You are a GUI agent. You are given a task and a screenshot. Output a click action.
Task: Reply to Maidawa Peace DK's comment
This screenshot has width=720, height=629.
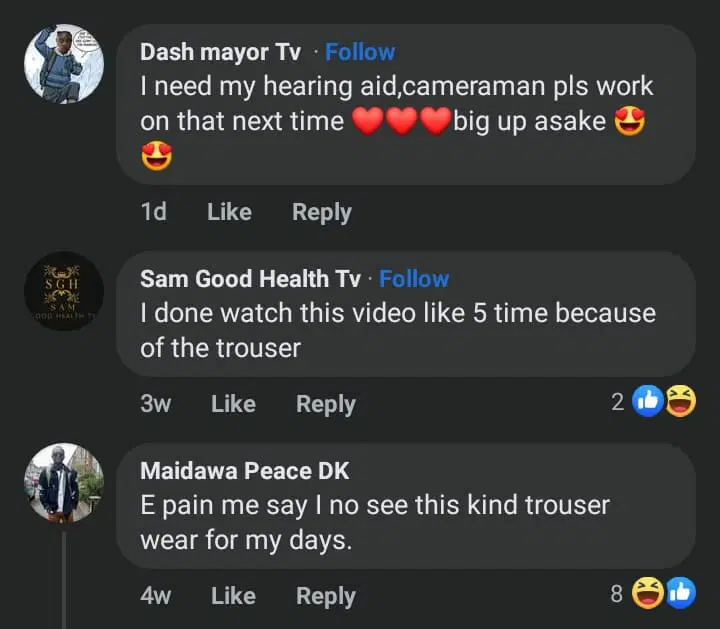325,596
